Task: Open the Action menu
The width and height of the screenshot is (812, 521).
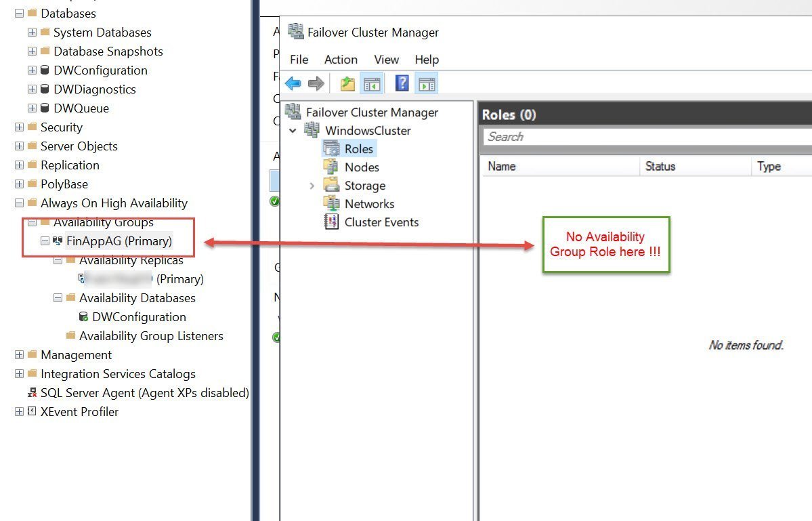Action: [341, 60]
